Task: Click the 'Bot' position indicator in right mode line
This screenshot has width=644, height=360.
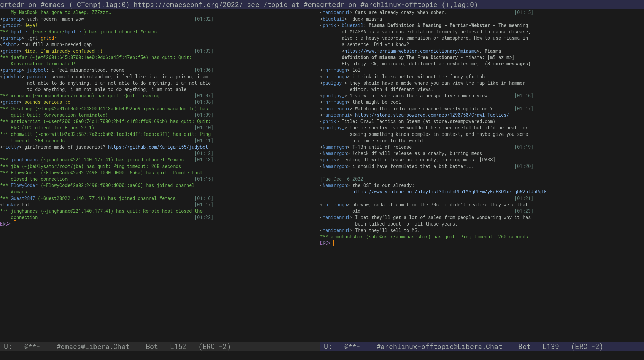Action: 525,347
